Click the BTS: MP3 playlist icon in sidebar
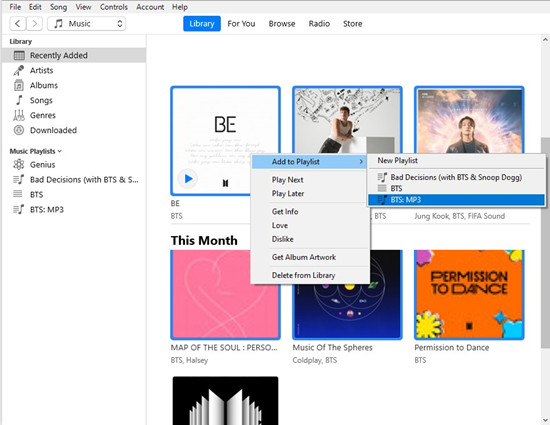 [19, 209]
